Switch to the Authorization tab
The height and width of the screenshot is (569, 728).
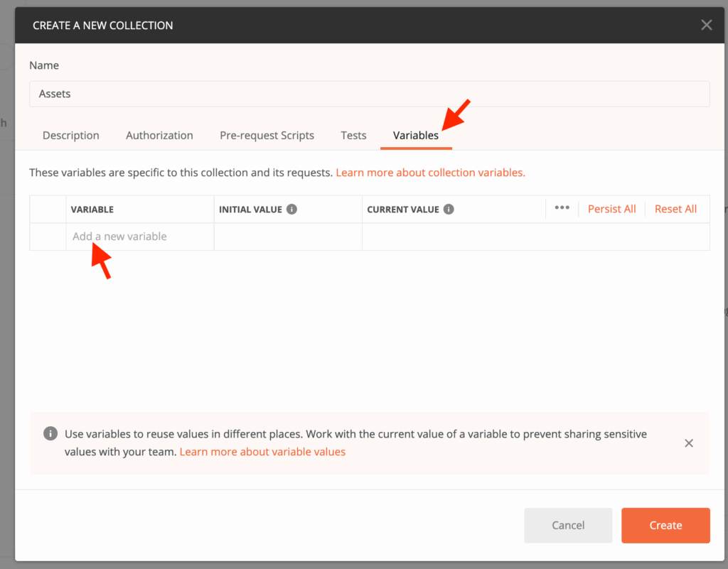[159, 135]
